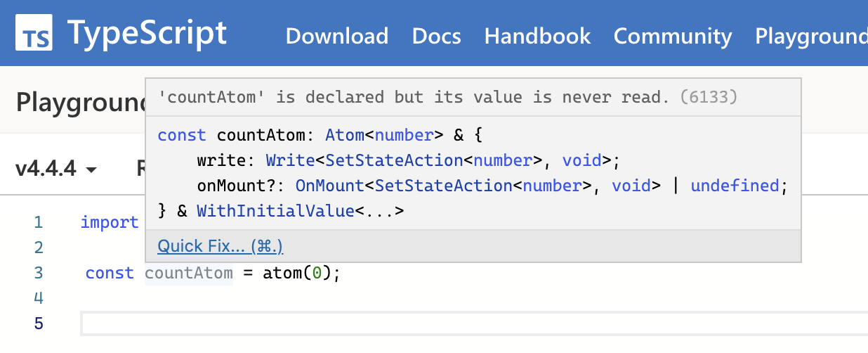Image resolution: width=868 pixels, height=353 pixels.
Task: Click the import keyword on line 1
Action: [x=110, y=222]
